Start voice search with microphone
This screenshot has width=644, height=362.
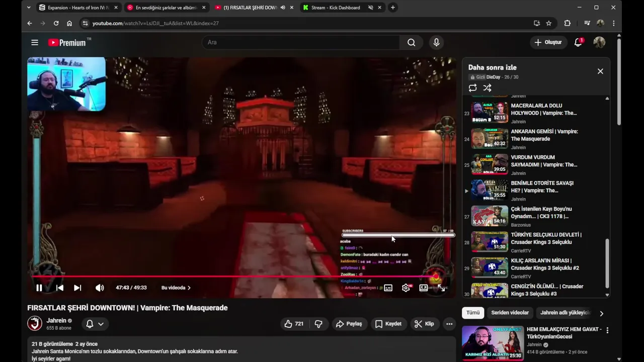pyautogui.click(x=436, y=42)
